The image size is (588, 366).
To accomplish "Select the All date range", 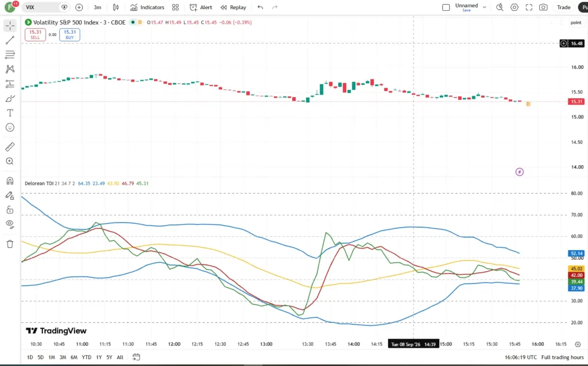I will [x=119, y=357].
